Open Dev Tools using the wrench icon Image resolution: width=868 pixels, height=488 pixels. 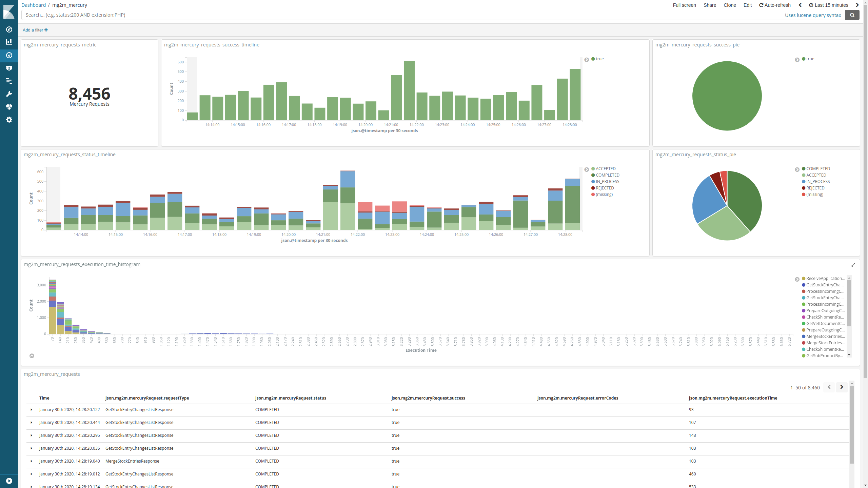pos(9,94)
